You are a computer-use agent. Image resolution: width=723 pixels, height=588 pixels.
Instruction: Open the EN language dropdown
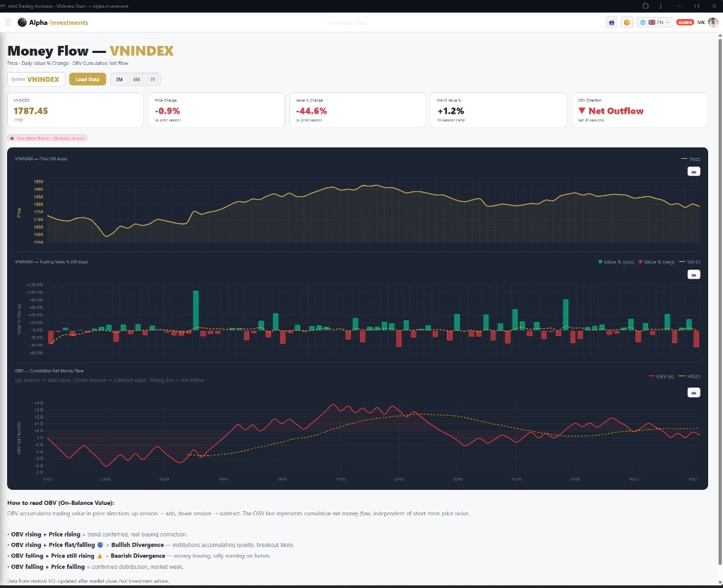click(655, 22)
